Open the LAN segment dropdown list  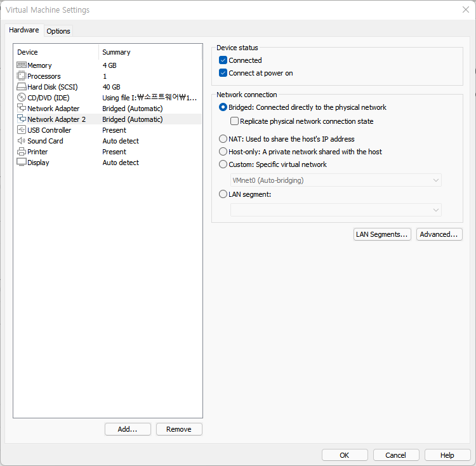point(336,210)
